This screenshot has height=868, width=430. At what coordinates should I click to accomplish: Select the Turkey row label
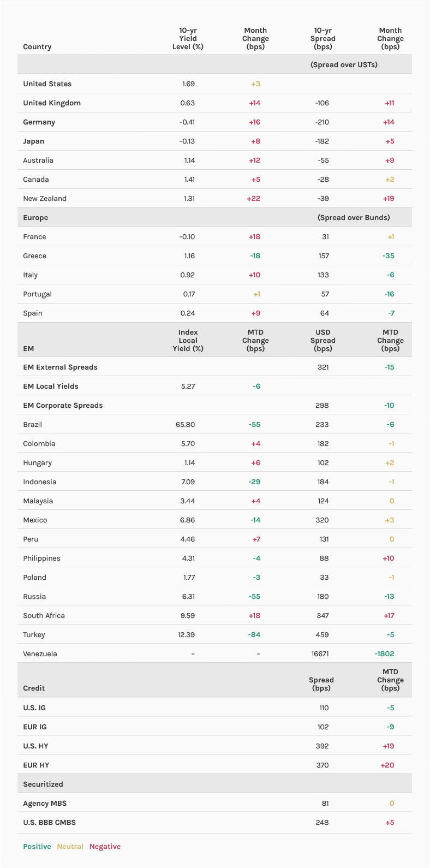[x=34, y=635]
